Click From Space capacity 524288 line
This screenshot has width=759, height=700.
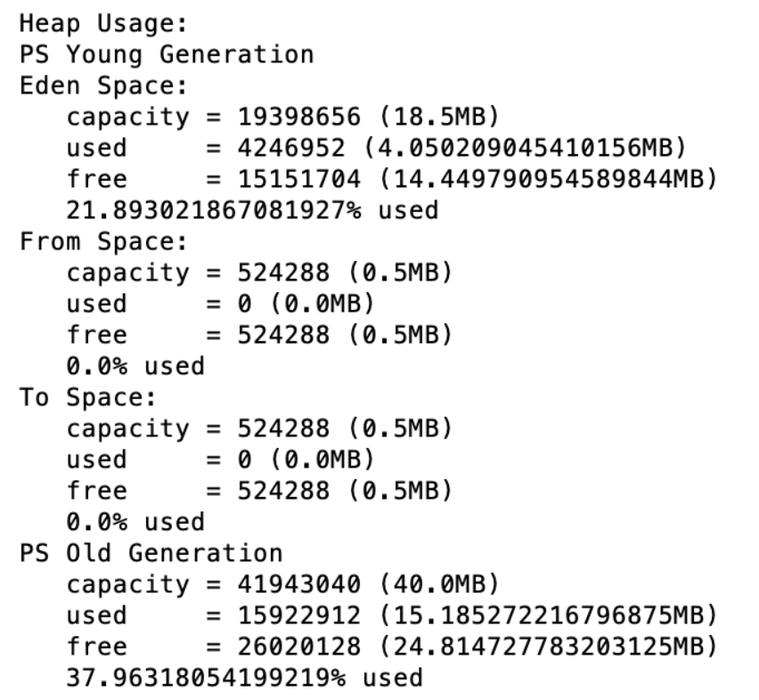tap(259, 273)
